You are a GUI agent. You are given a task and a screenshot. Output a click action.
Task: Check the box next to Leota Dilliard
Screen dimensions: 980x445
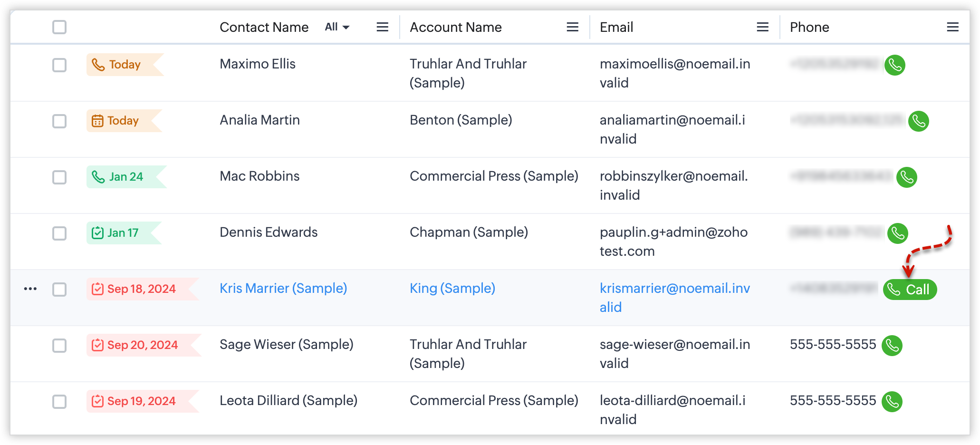pyautogui.click(x=59, y=402)
